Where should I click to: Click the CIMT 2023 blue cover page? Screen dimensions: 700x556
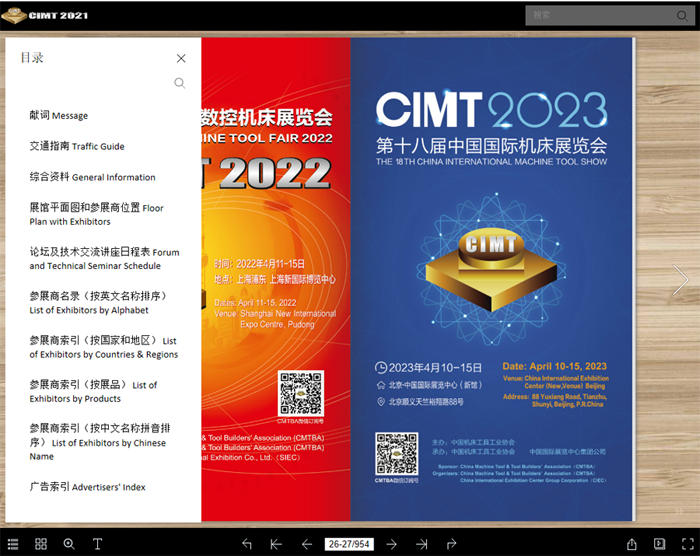[x=492, y=279]
